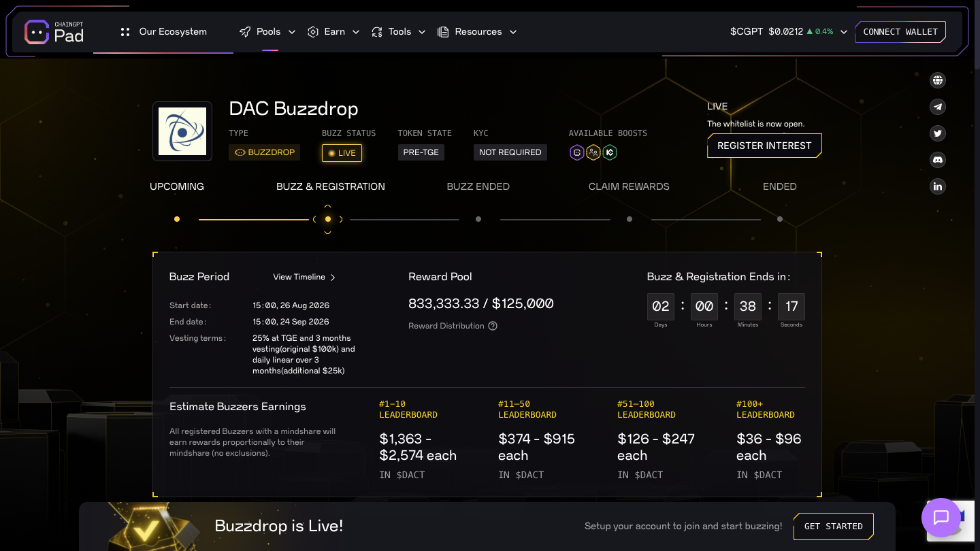Select the Upcoming stage label
The height and width of the screenshot is (551, 980).
(x=177, y=186)
